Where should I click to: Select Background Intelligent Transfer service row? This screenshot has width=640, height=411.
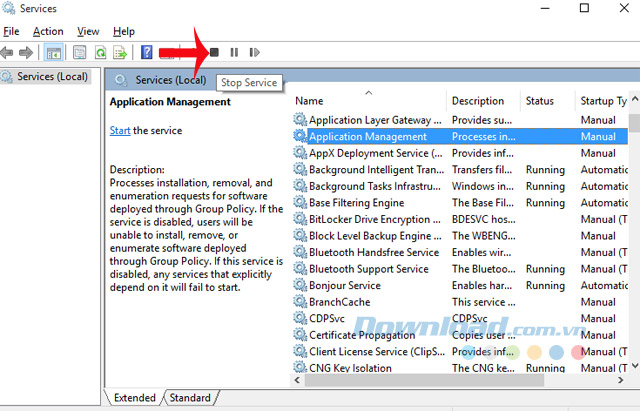460,169
